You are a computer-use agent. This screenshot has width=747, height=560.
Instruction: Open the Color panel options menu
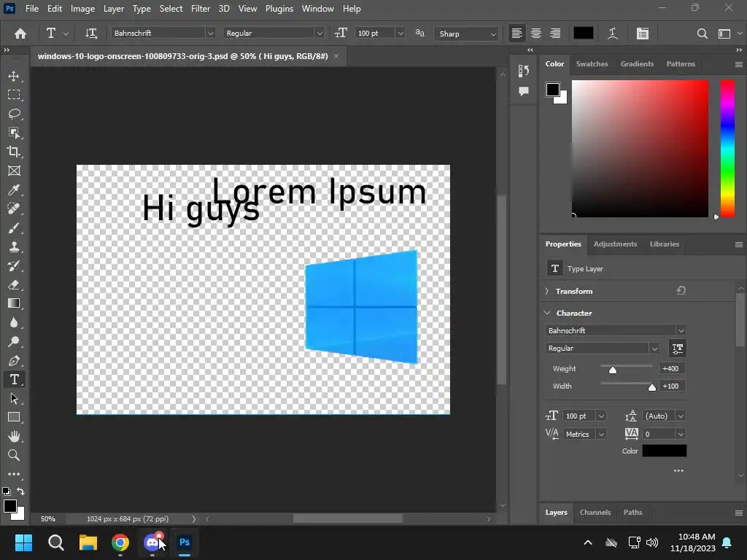click(738, 64)
